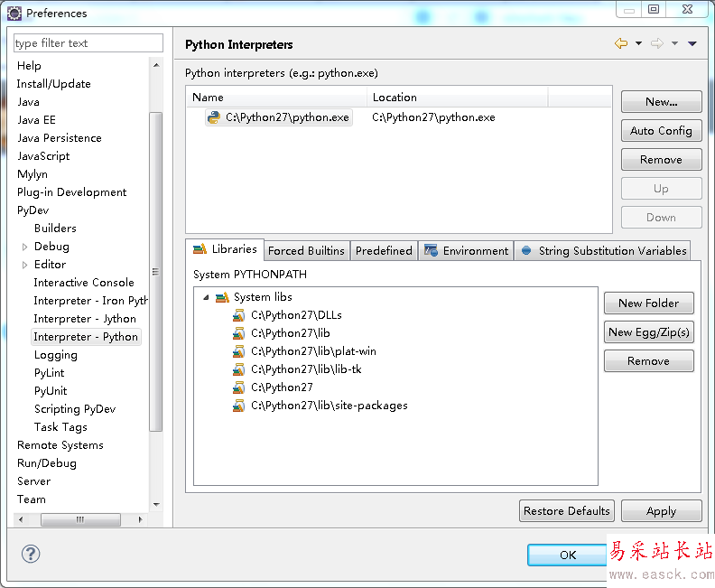
Task: Open the preferences view menu triangle
Action: pos(692,43)
